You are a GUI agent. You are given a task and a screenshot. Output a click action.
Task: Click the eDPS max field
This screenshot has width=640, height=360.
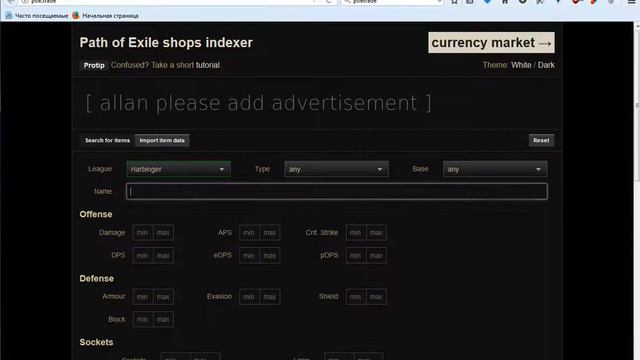[270, 256]
